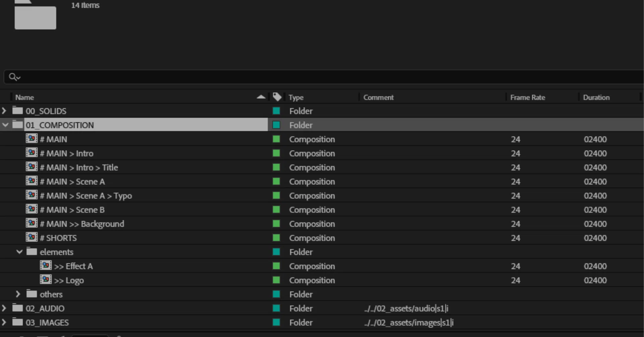This screenshot has height=337, width=644.
Task: Click composition icon of # MAIN > Intro
Action: click(x=32, y=153)
